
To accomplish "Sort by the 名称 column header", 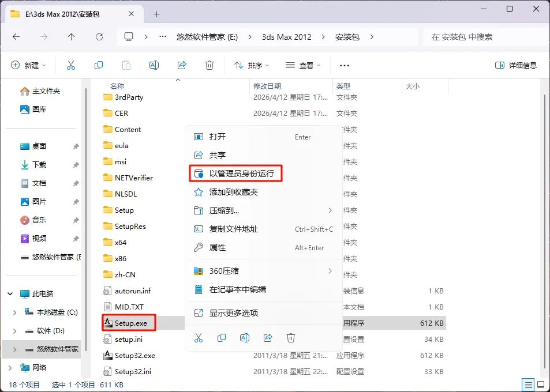I will [117, 86].
